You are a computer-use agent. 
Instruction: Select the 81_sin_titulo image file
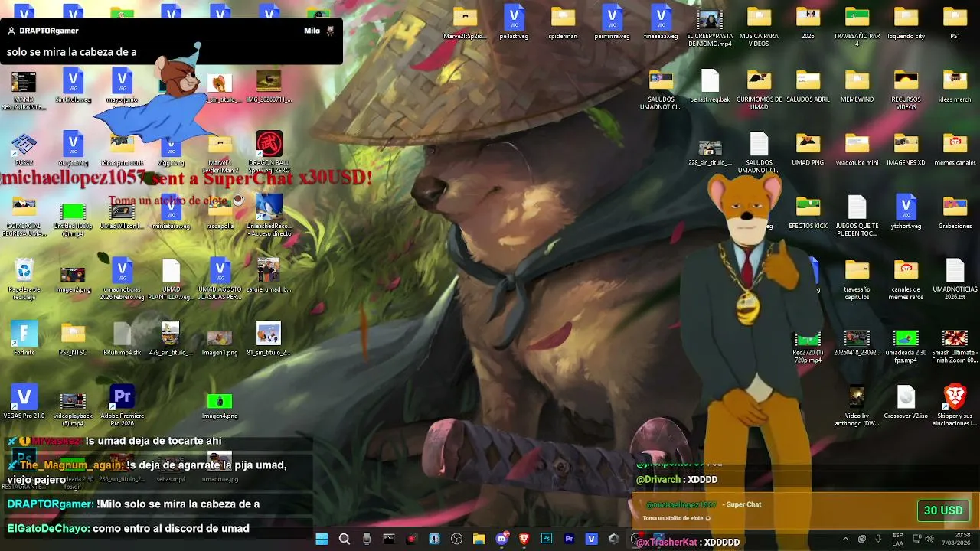pos(269,338)
